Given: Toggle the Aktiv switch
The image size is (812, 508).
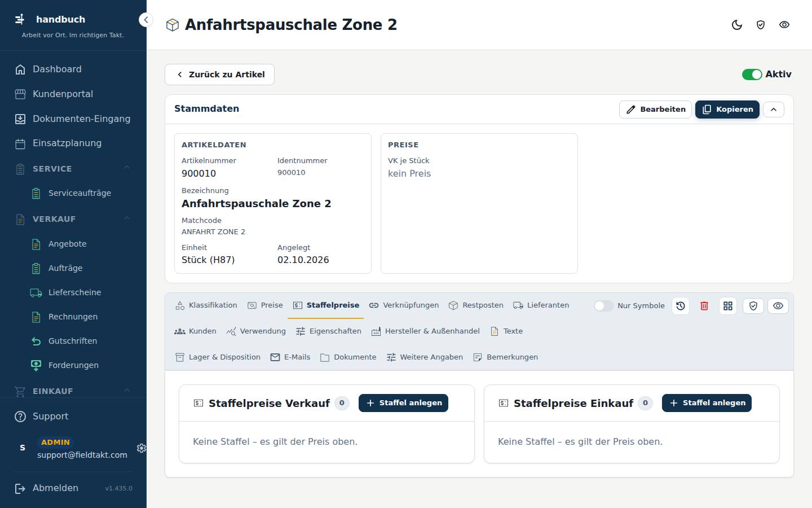Looking at the screenshot, I should tap(752, 75).
